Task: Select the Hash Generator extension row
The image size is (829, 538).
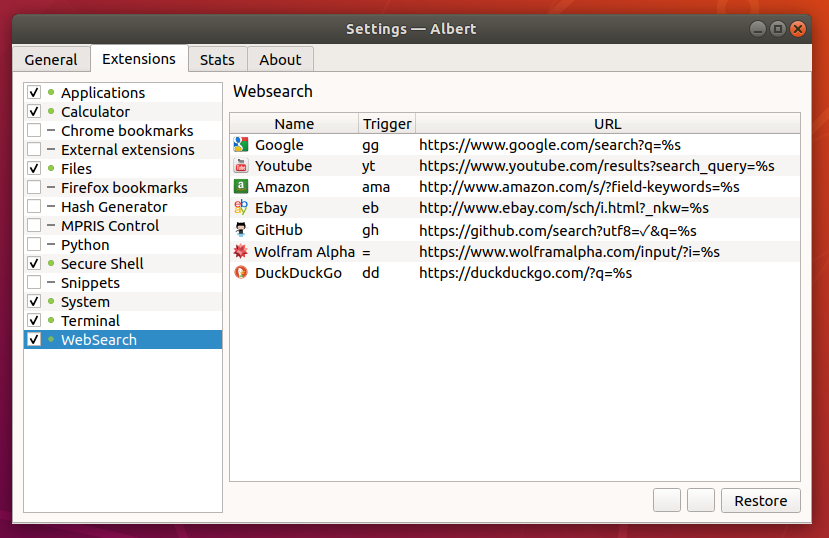Action: point(123,207)
